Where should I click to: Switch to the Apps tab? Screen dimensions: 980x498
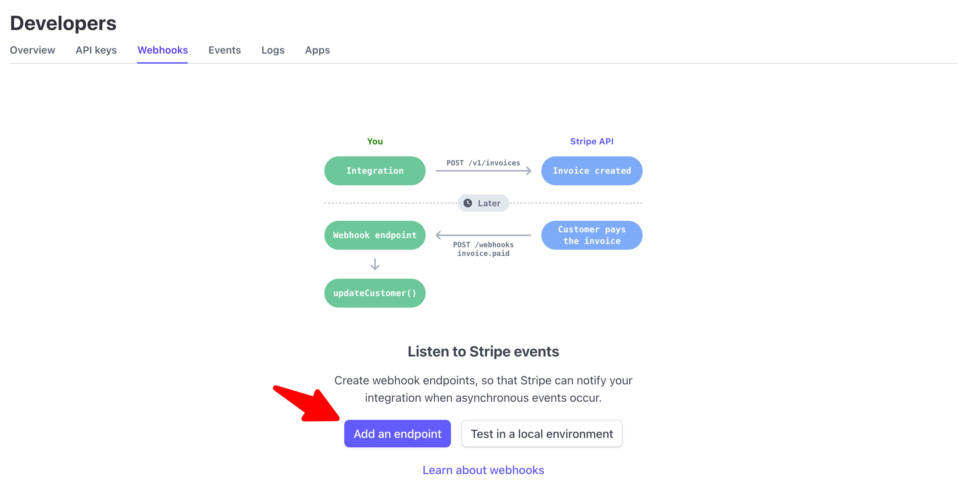pos(317,50)
